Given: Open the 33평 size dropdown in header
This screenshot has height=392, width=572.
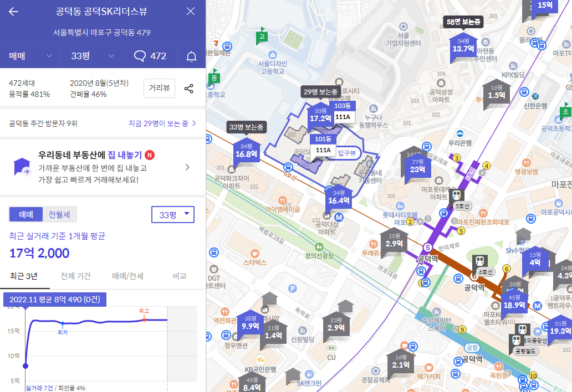Looking at the screenshot, I should click(91, 56).
